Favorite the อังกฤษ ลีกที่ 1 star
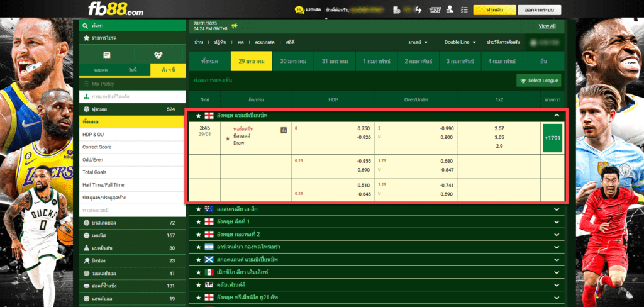This screenshot has width=644, height=307. click(x=198, y=221)
